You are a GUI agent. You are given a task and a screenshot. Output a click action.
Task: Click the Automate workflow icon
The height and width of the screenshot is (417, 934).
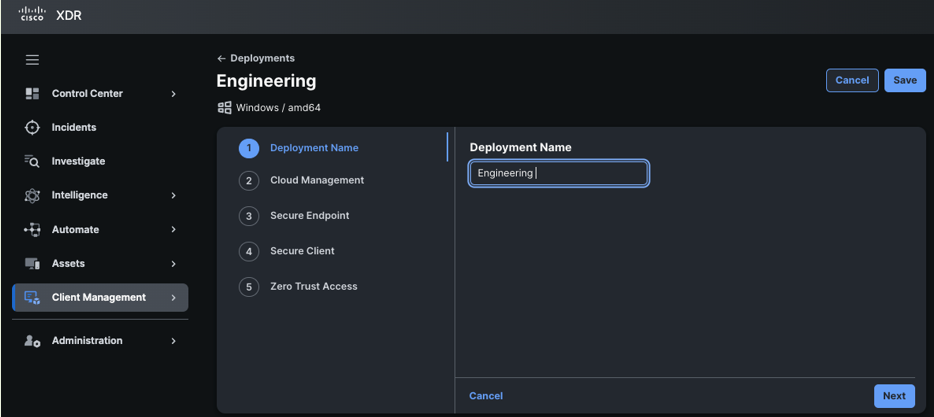(x=32, y=229)
